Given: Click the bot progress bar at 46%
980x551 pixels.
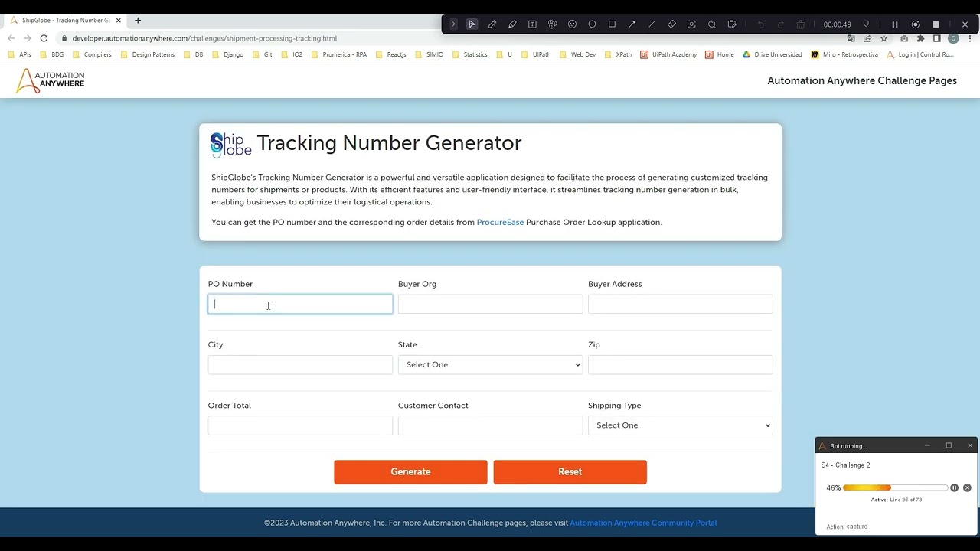Looking at the screenshot, I should [895, 487].
